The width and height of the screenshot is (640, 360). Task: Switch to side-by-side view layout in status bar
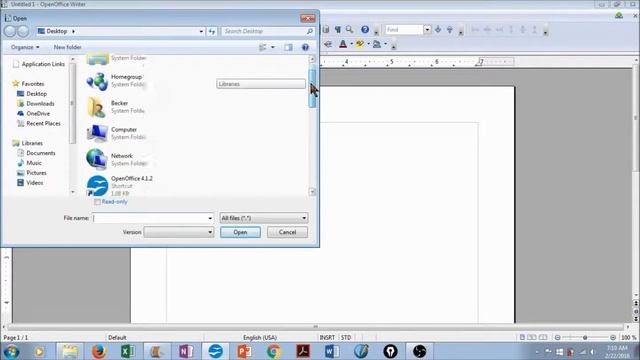click(x=532, y=338)
